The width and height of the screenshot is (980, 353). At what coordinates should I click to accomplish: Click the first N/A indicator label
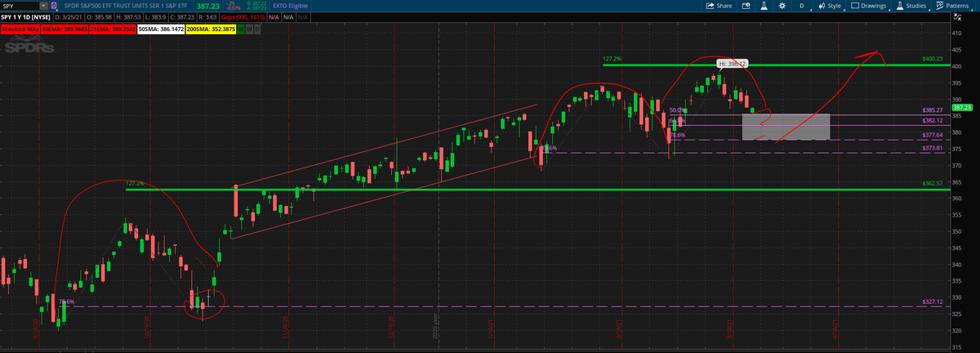pyautogui.click(x=274, y=17)
